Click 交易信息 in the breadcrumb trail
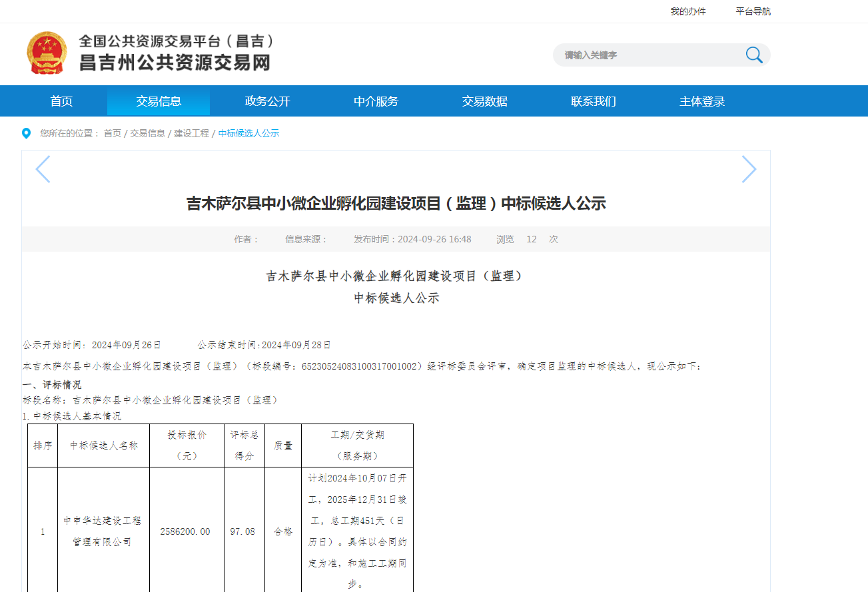The image size is (868, 592). pos(147,133)
